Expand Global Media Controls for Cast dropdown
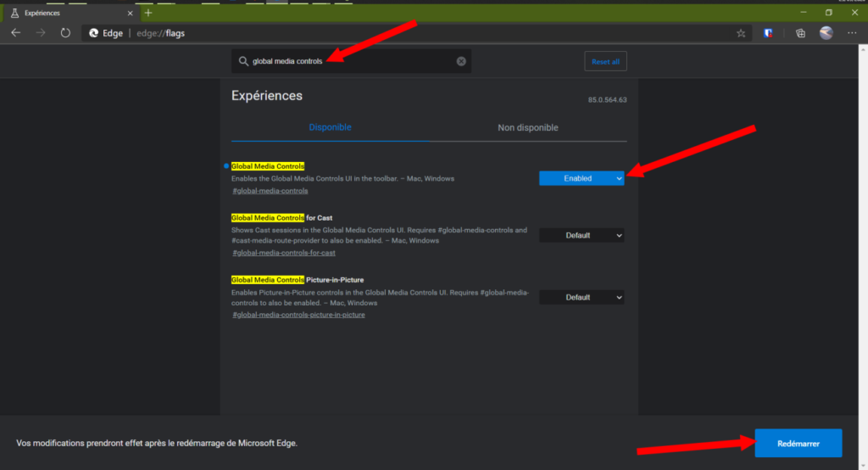Viewport: 868px width, 470px height. coord(581,235)
